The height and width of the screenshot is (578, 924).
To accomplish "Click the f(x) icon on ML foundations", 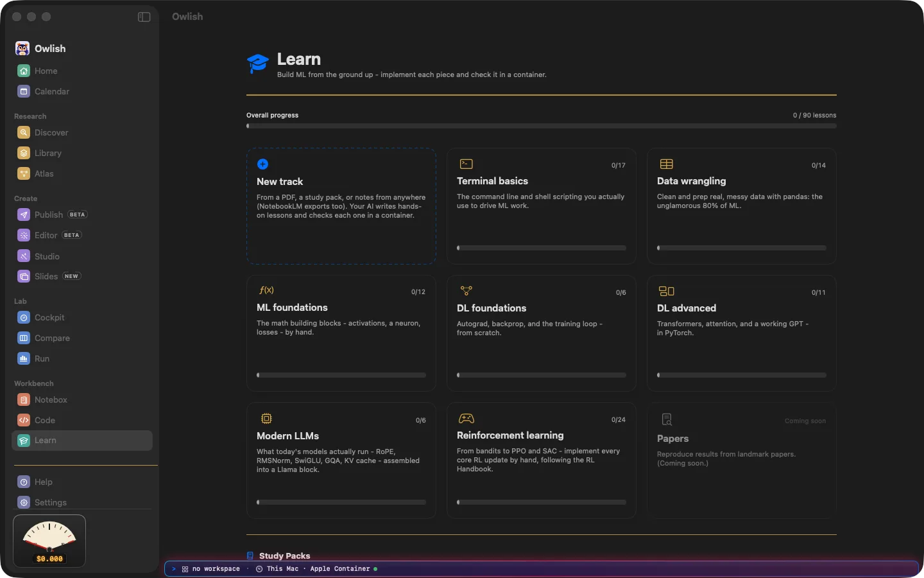I will (x=266, y=290).
